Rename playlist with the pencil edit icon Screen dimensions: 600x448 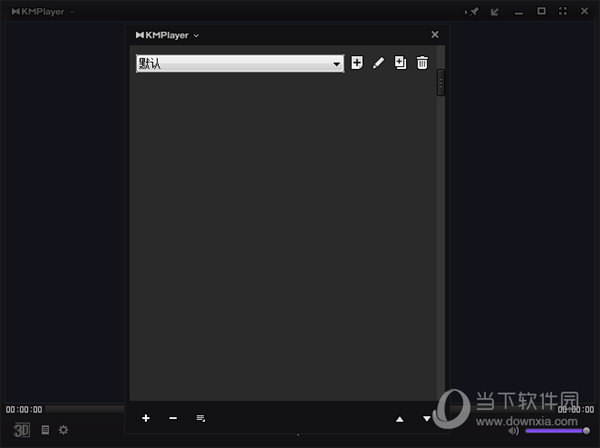point(378,63)
